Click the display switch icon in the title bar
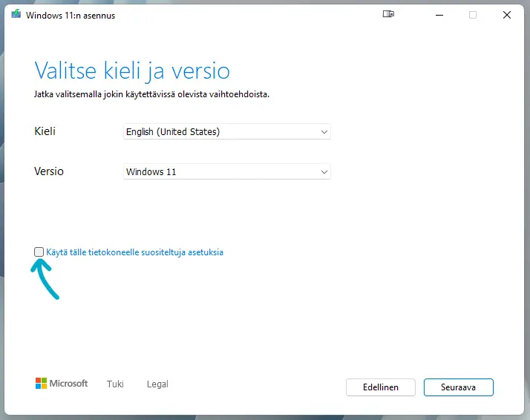Screen dimensions: 530x420 (388, 14)
